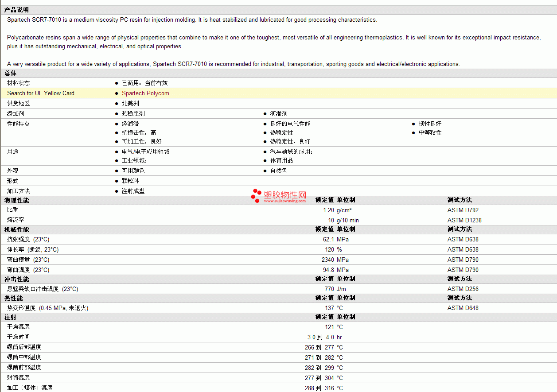Select the "中等粘性" feature entry
Image resolution: width=557 pixels, height=392 pixels.
(430, 132)
